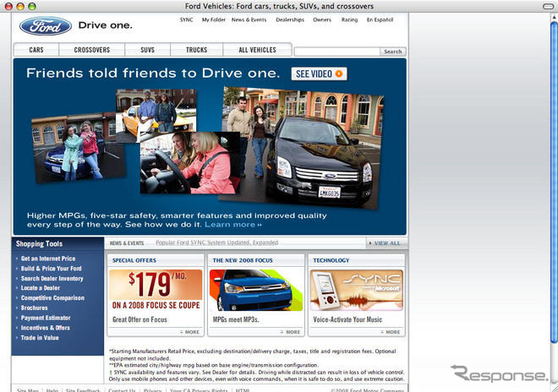Click Great Offer on Focus text

point(139,320)
